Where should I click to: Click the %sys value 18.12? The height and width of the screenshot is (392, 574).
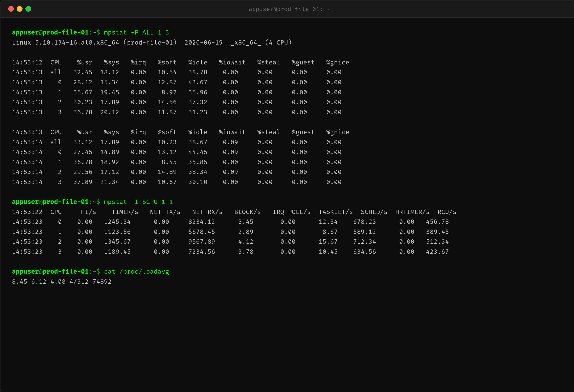(x=109, y=72)
